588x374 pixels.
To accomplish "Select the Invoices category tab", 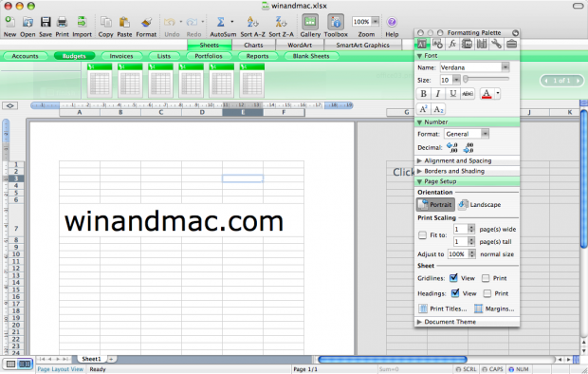I will coord(121,56).
